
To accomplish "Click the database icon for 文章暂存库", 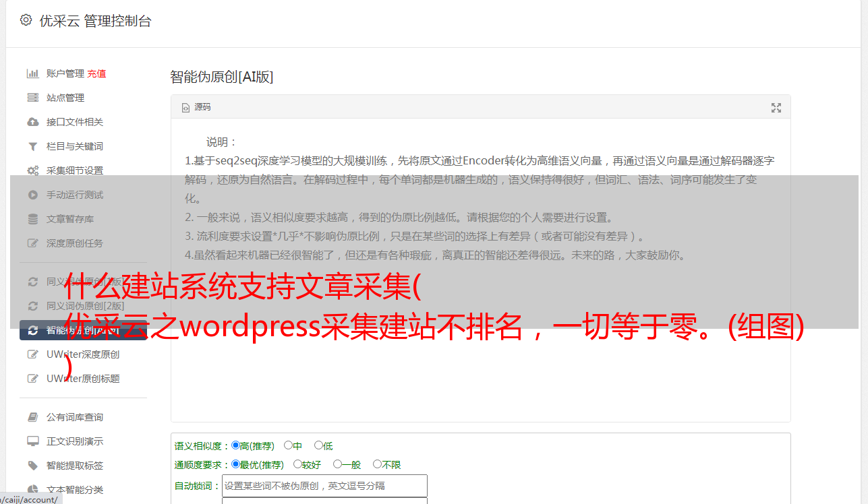I will point(32,219).
